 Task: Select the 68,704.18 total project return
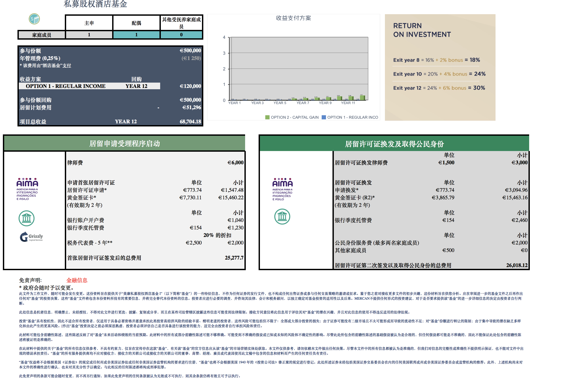coord(190,122)
